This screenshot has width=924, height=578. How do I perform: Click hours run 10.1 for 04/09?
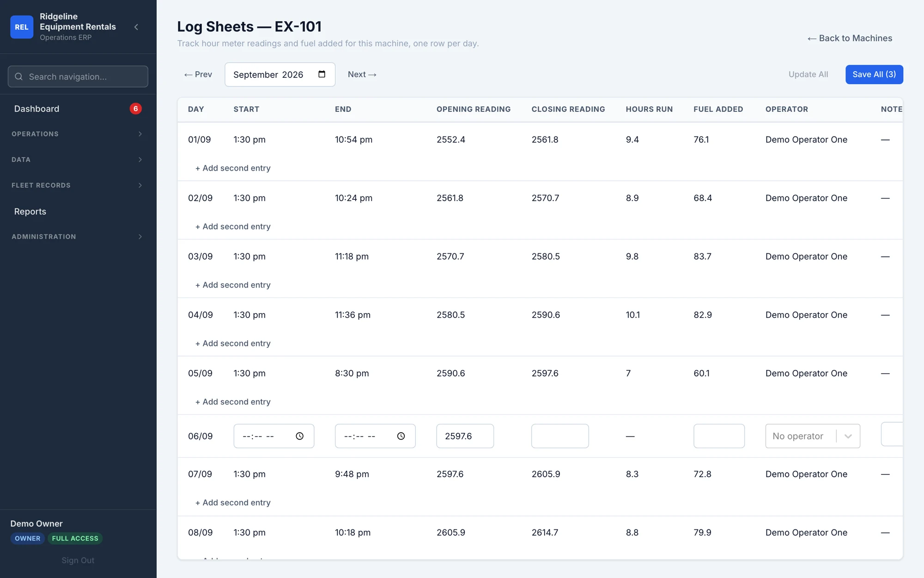coord(632,315)
